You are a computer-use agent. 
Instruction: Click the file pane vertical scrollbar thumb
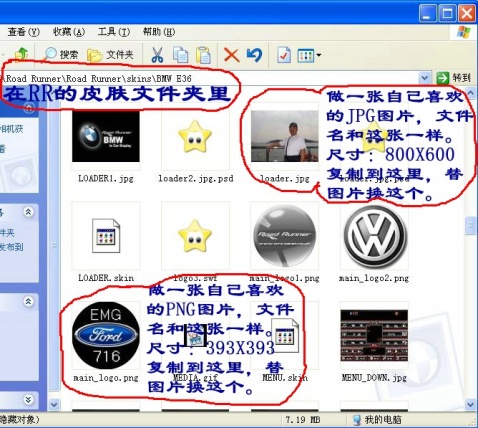(x=470, y=226)
